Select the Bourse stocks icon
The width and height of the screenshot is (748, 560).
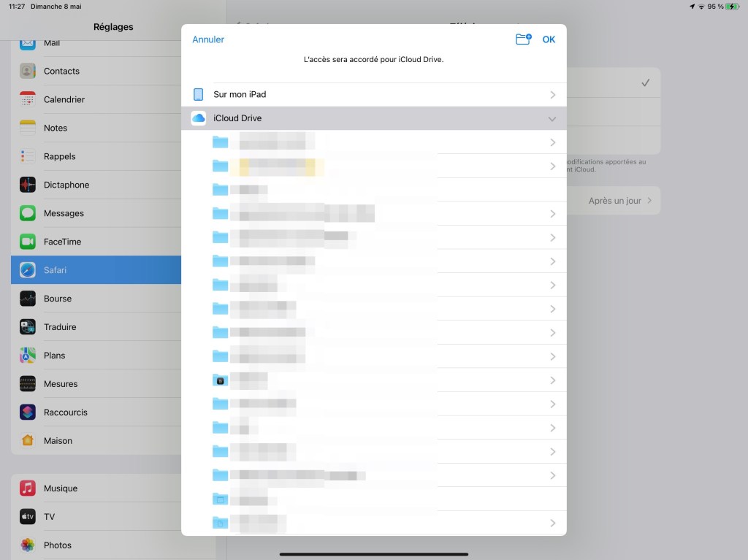(x=28, y=299)
